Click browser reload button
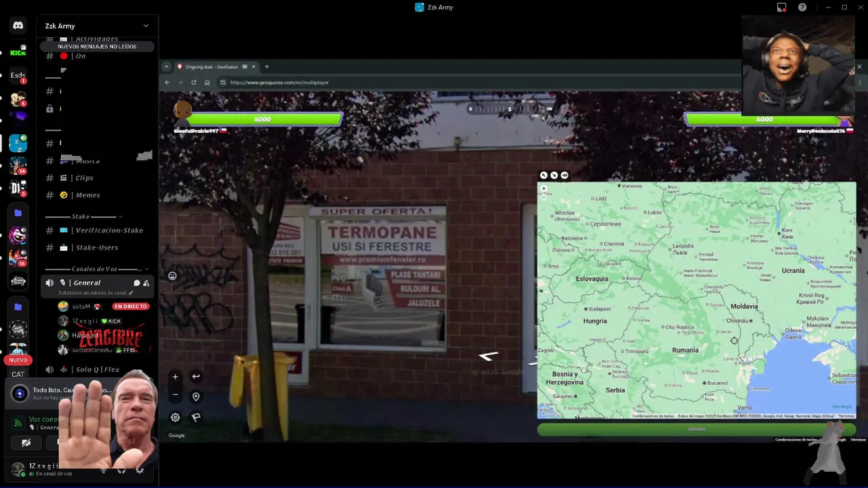 (x=194, y=83)
